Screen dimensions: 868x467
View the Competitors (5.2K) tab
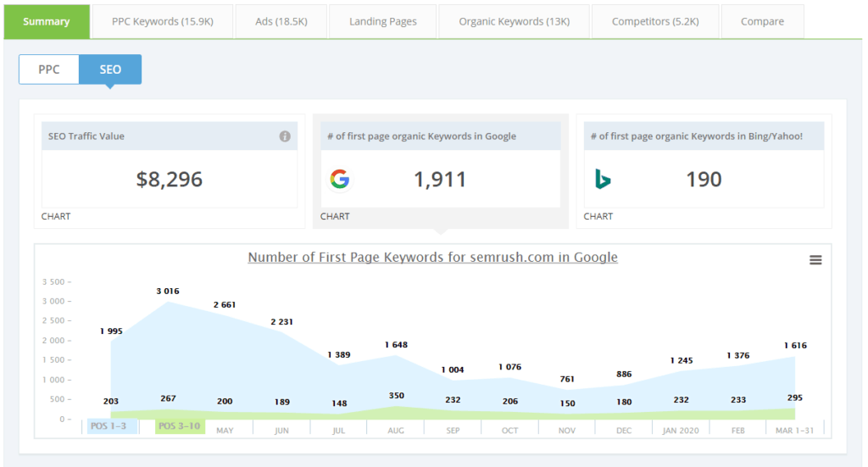pos(655,21)
